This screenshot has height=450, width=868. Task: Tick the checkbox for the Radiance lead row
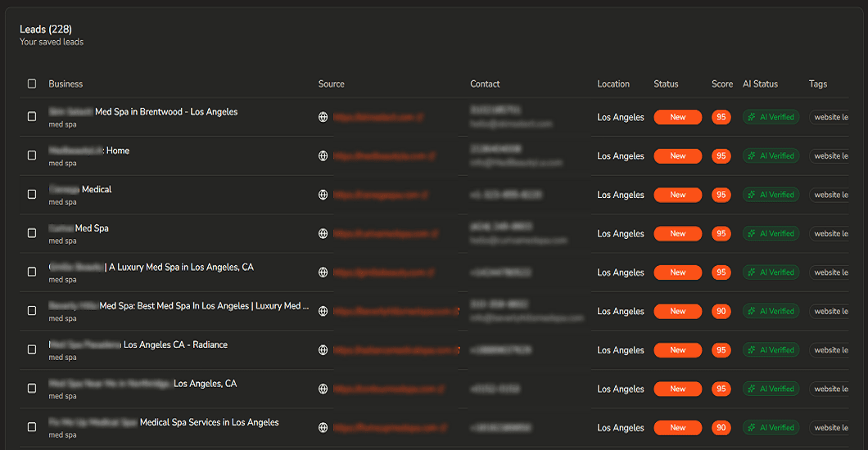coord(32,349)
